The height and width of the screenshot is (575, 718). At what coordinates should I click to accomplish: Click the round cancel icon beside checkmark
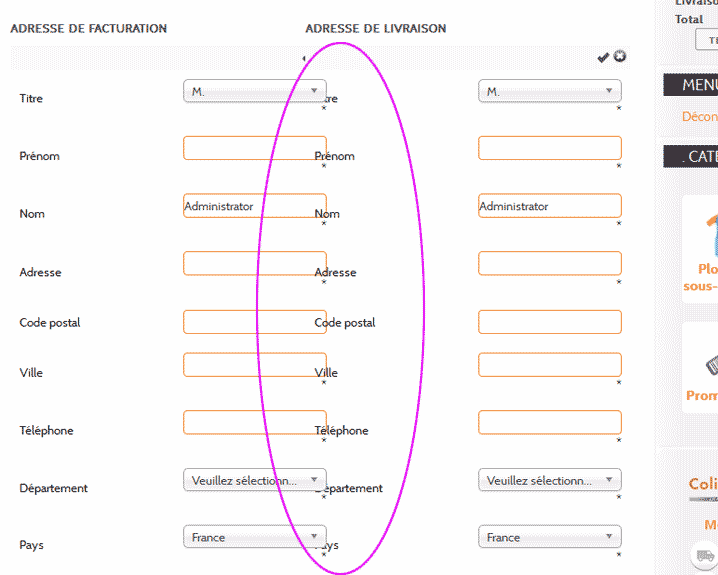pos(620,57)
